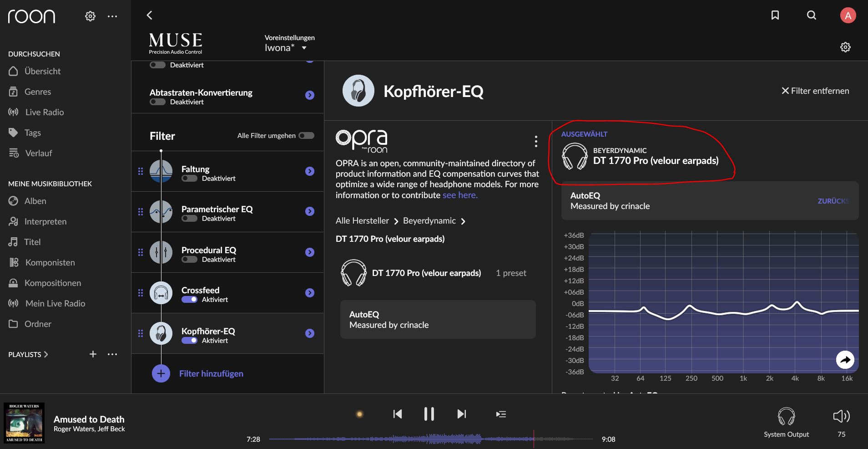Click the Crossfeed headphone icon
This screenshot has height=449, width=868.
(x=161, y=293)
